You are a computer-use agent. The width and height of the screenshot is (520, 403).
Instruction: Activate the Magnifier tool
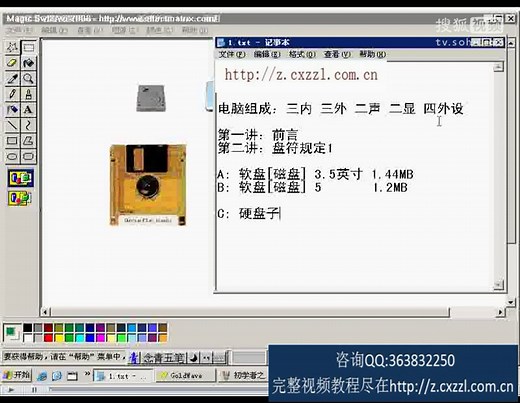point(29,79)
